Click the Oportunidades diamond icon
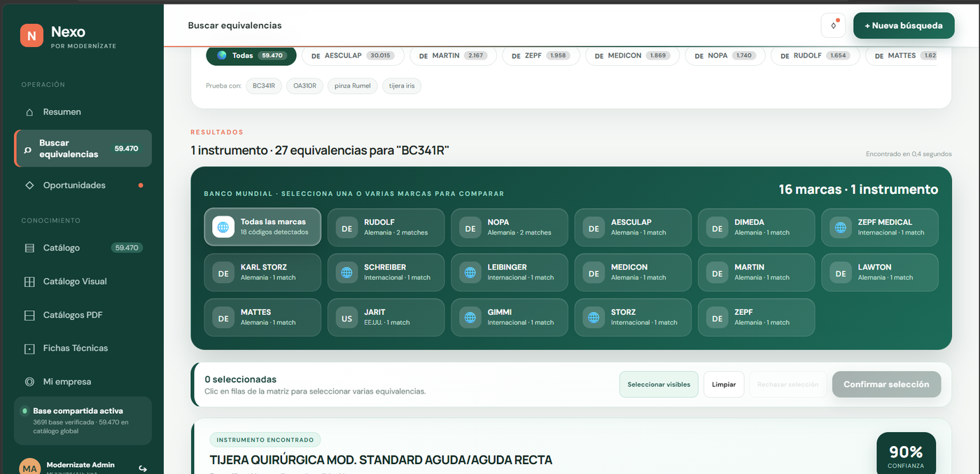This screenshot has width=980, height=474. pyautogui.click(x=29, y=186)
